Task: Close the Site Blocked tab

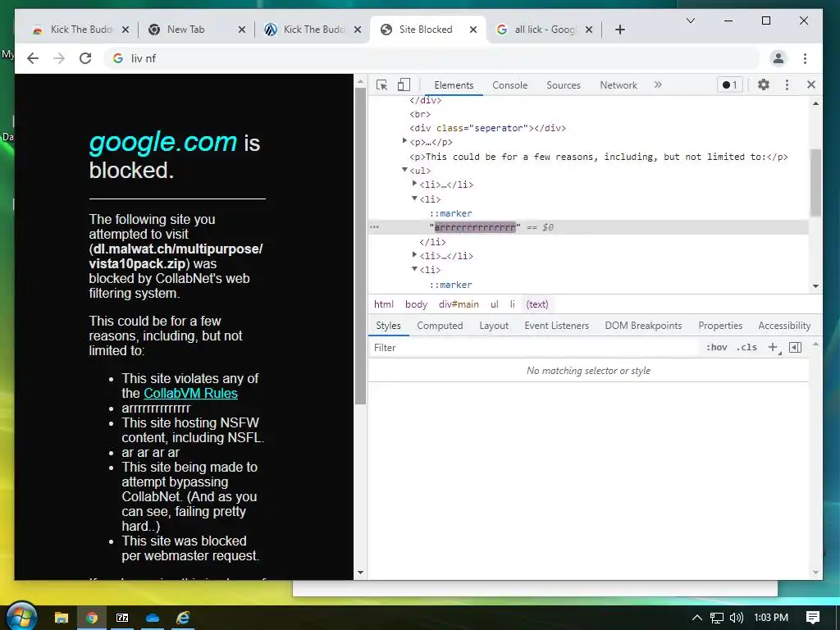Action: (x=473, y=30)
